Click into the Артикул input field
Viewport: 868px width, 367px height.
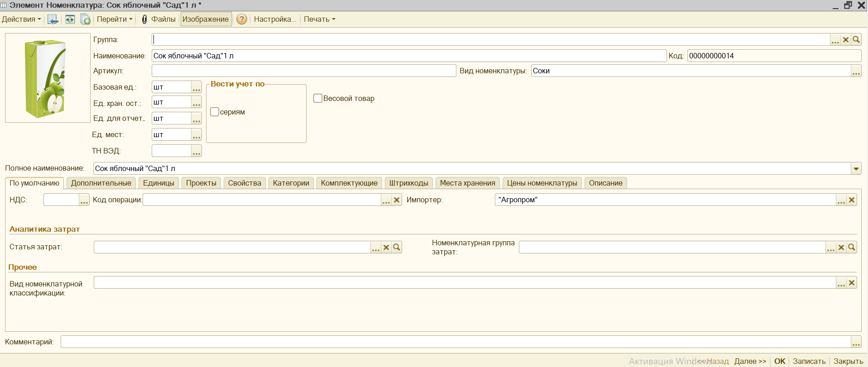coord(303,71)
